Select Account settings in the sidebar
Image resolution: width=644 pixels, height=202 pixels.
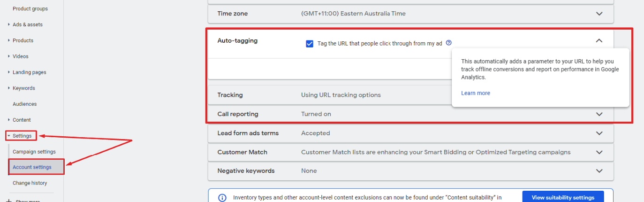click(32, 167)
